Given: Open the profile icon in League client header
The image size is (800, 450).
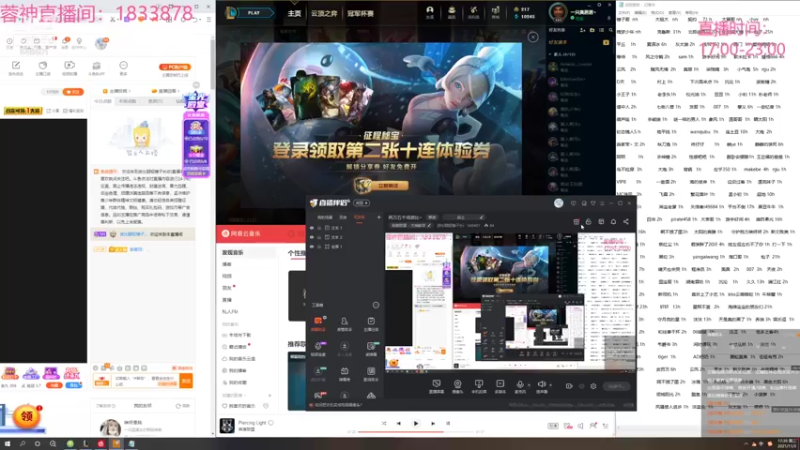Looking at the screenshot, I should (x=430, y=11).
